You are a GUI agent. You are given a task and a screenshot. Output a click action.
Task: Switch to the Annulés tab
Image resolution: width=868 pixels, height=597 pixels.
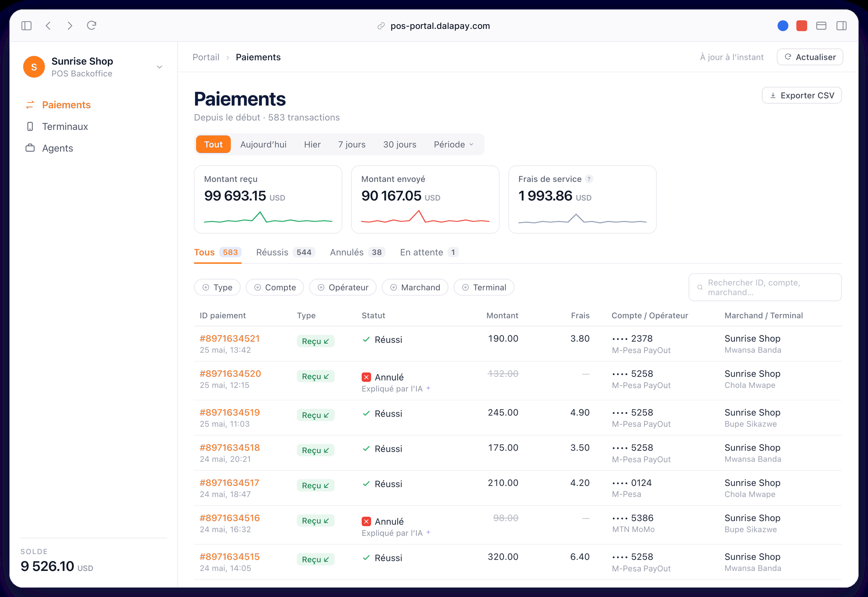[x=357, y=252]
